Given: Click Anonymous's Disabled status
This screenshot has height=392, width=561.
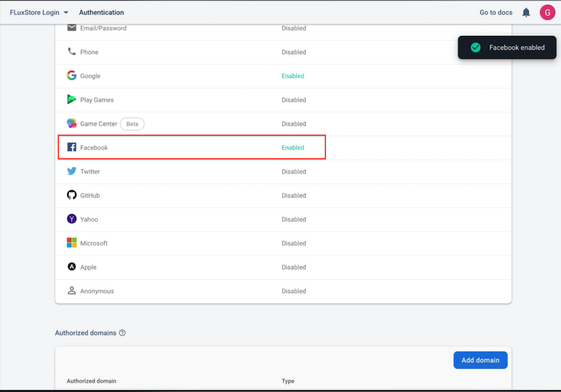Looking at the screenshot, I should click(x=294, y=291).
